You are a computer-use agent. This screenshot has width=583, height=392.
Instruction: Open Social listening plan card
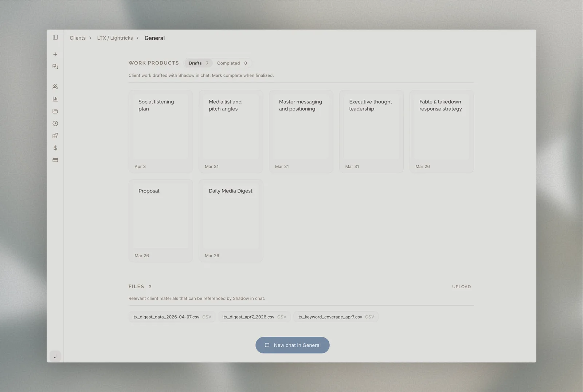[x=161, y=131]
